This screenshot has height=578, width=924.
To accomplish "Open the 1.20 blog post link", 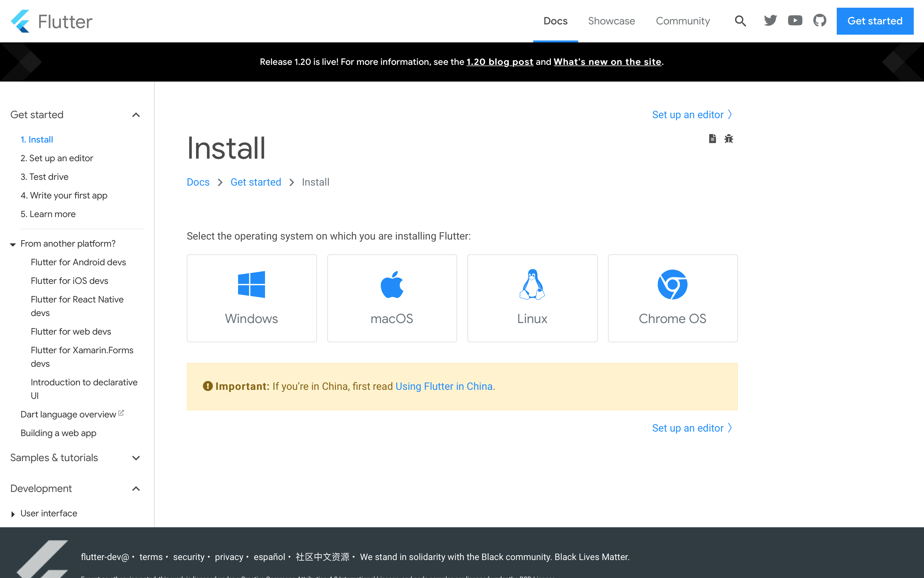I will click(500, 62).
